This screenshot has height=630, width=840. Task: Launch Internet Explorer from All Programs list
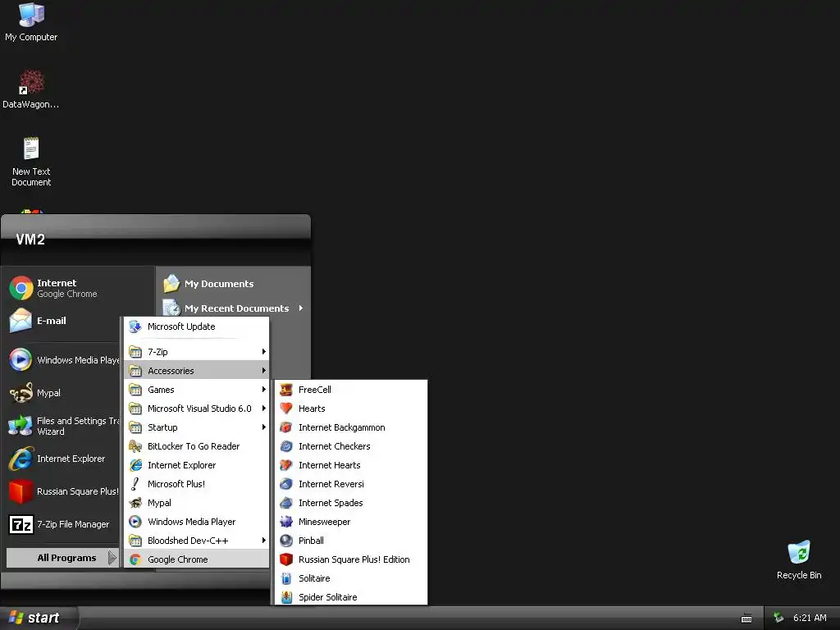coord(197,465)
